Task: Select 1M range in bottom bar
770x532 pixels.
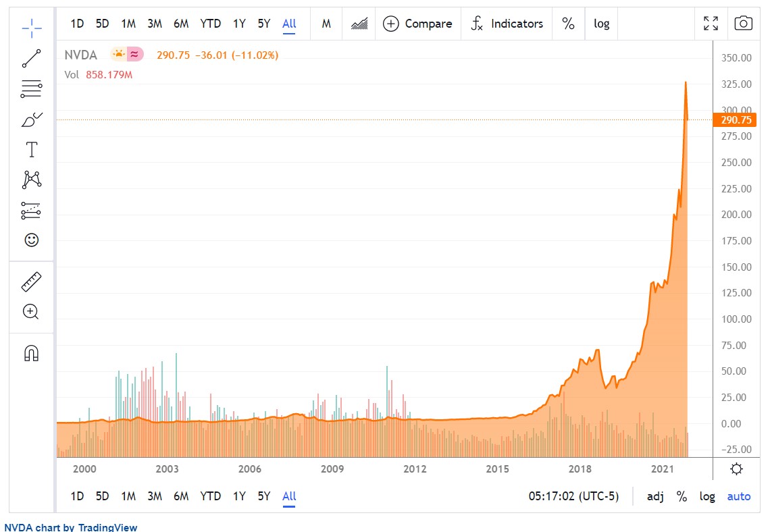Action: coord(128,496)
